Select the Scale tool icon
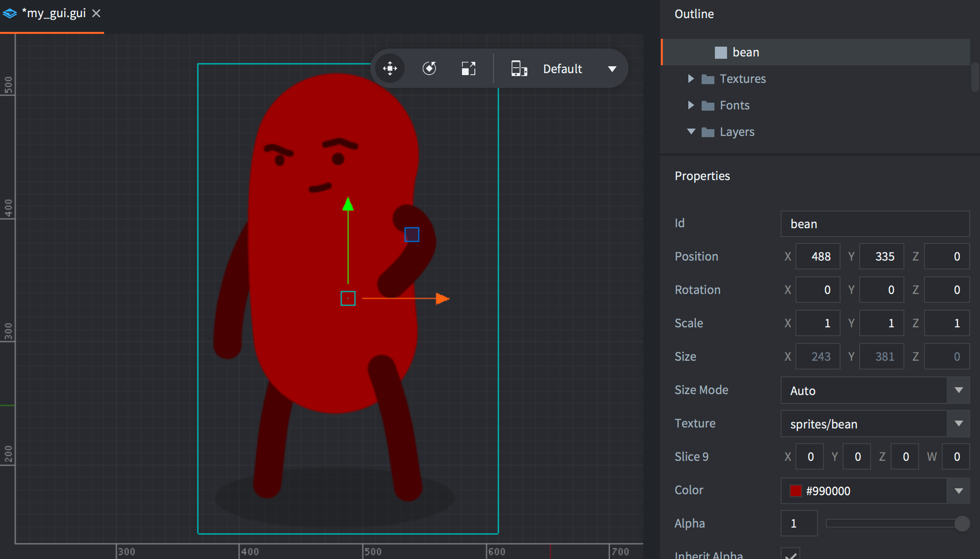 [468, 68]
